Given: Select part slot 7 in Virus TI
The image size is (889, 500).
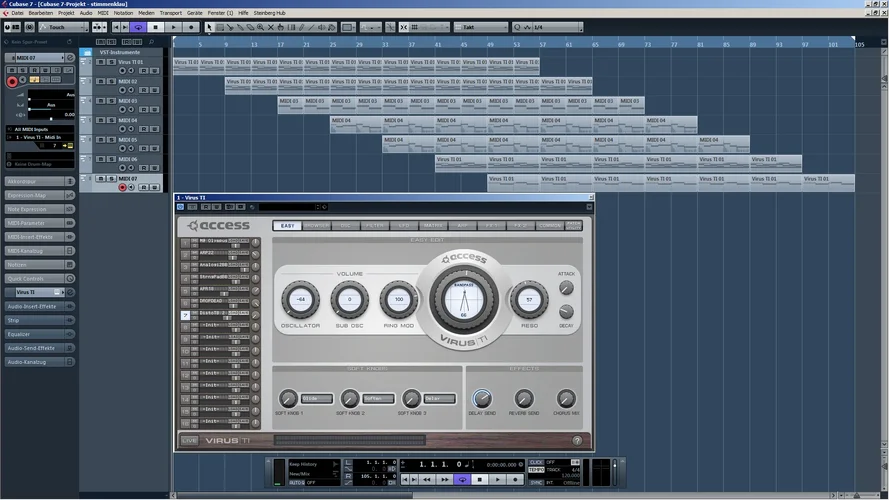Looking at the screenshot, I should (x=185, y=315).
